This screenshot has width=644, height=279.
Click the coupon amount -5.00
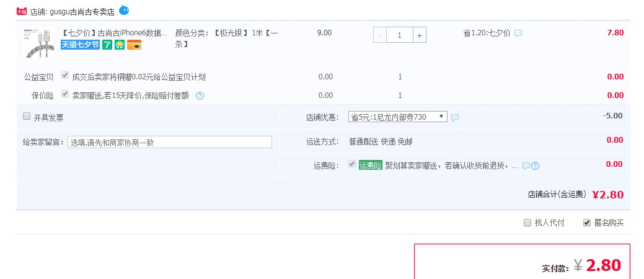click(612, 116)
